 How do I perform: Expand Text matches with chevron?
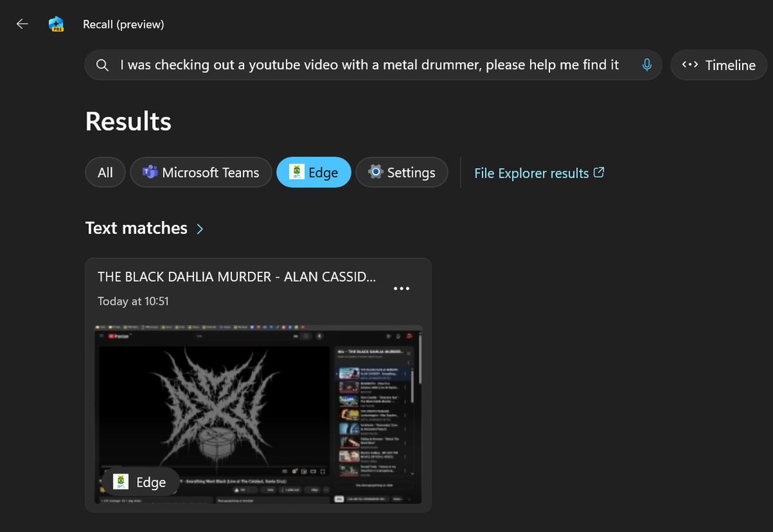[200, 229]
